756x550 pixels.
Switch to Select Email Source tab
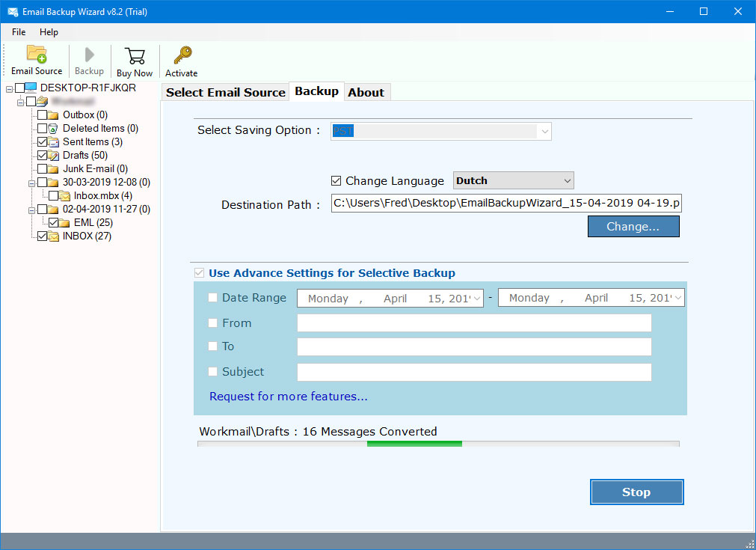coord(226,92)
